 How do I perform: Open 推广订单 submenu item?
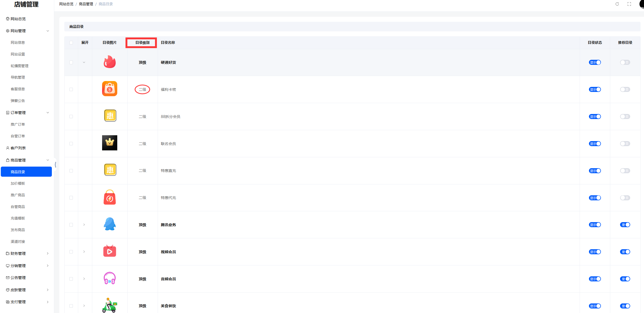point(18,124)
